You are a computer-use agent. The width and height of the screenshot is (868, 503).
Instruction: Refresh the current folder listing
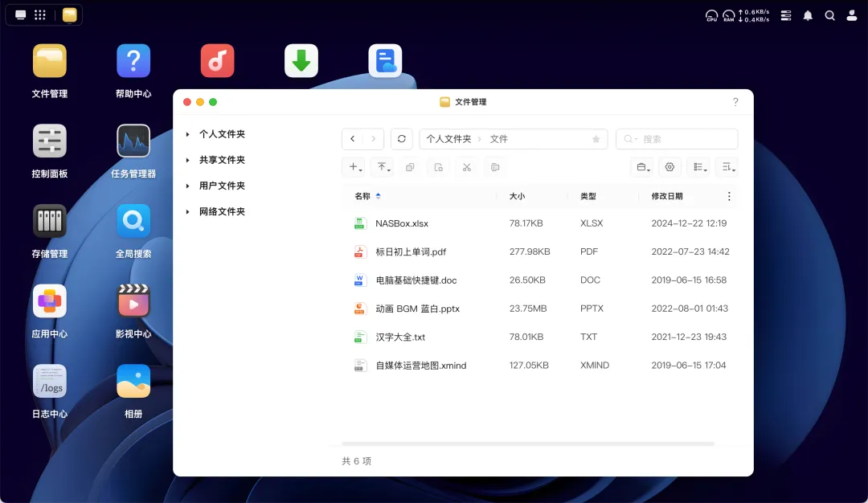tap(402, 139)
